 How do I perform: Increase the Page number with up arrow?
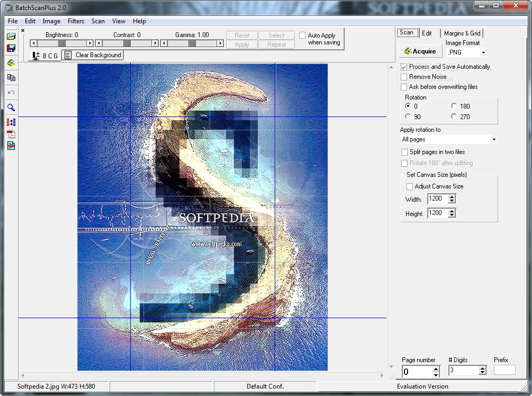click(436, 369)
